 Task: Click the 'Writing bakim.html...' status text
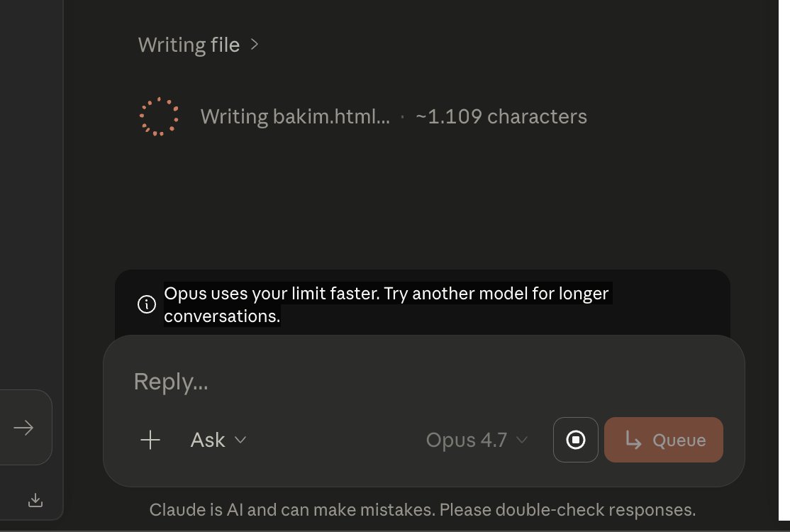pyautogui.click(x=295, y=116)
